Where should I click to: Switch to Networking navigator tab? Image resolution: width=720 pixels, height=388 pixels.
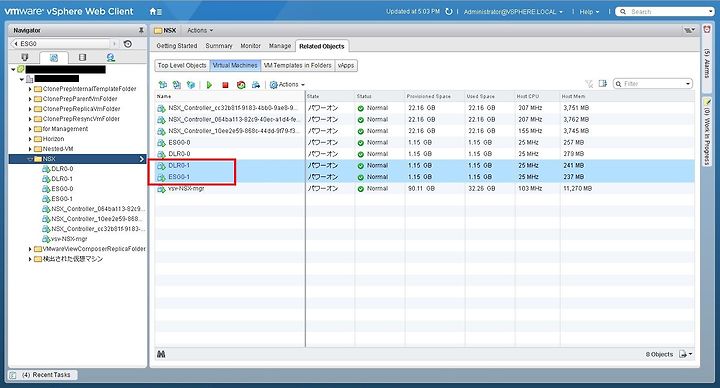click(111, 57)
